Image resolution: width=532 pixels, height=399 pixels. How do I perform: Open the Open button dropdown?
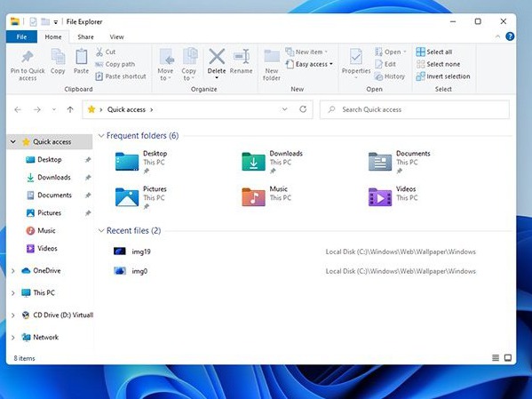pos(404,52)
